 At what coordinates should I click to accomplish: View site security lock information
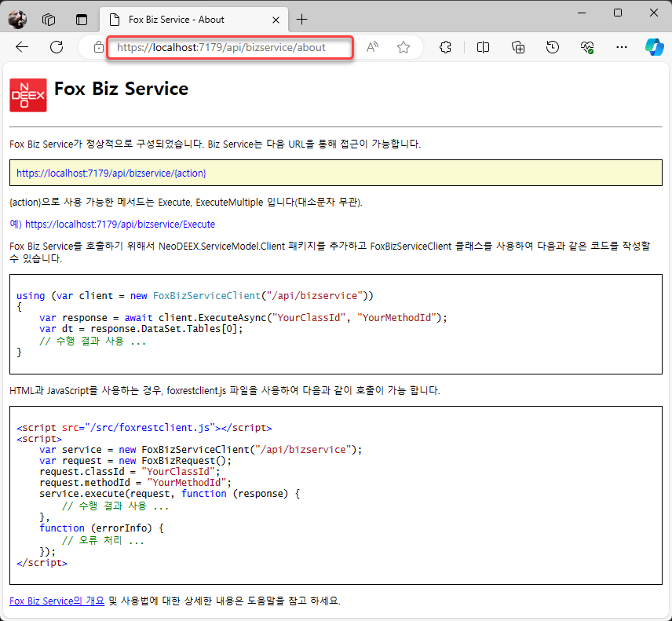point(99,47)
